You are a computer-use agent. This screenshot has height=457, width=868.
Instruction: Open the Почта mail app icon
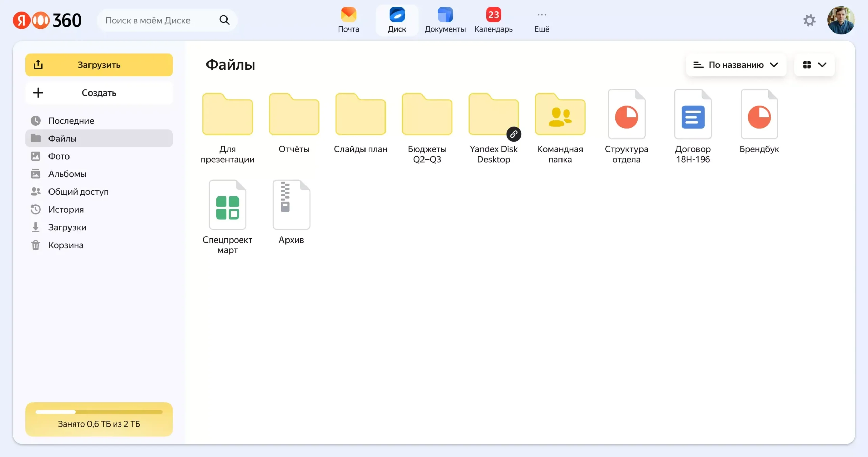pos(349,20)
